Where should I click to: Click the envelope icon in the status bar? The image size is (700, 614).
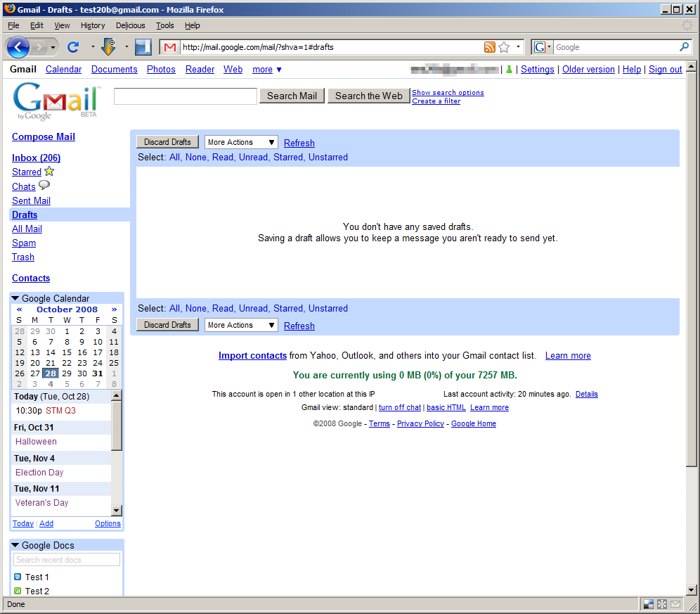tap(675, 604)
